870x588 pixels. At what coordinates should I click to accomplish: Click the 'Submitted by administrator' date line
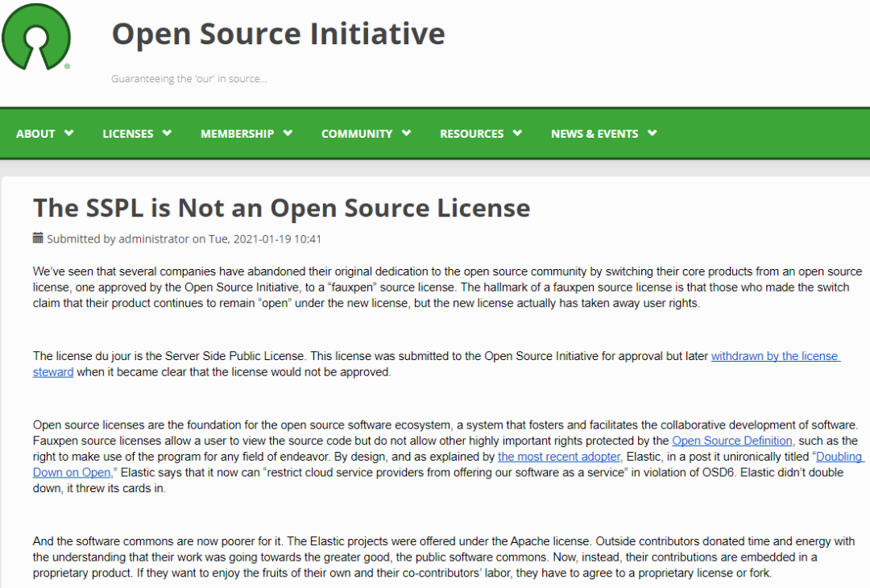[x=184, y=239]
